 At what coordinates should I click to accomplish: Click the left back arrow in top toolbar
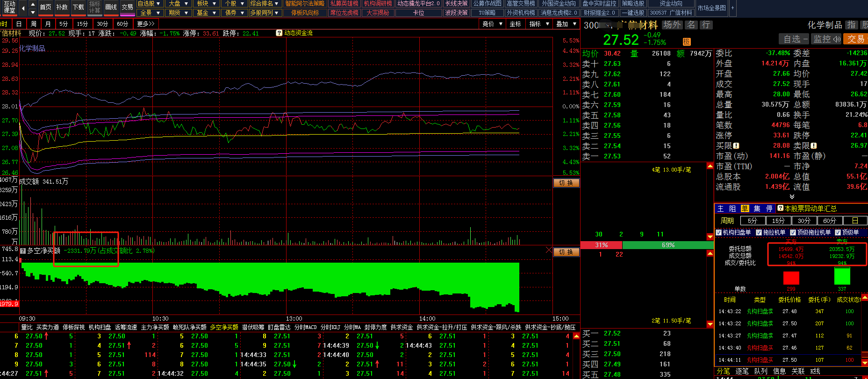coord(22,7)
